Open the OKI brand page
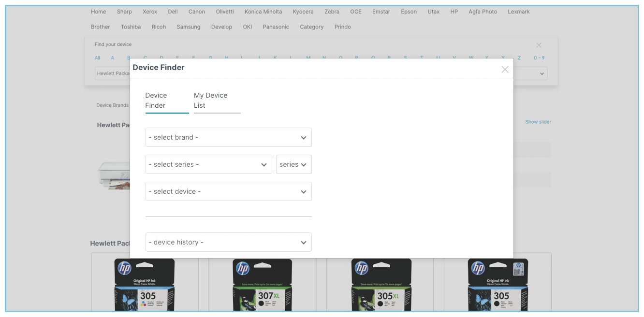Image resolution: width=644 pixels, height=317 pixels. (248, 27)
